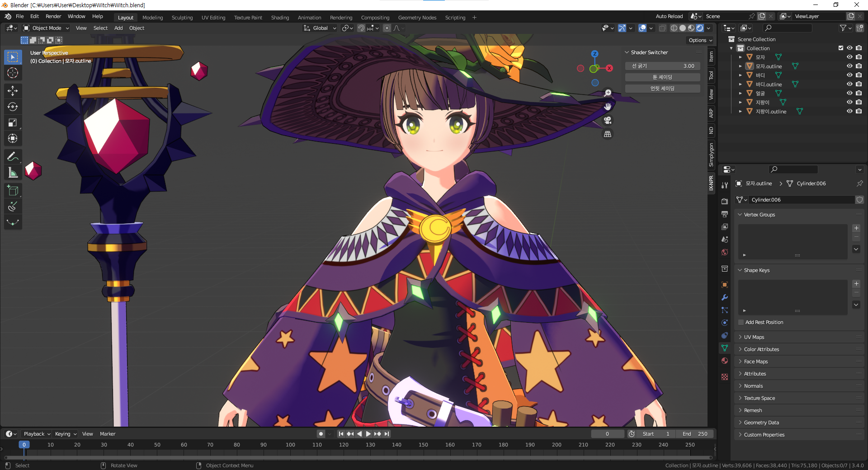The height and width of the screenshot is (470, 868).
Task: Toggle auto keying record button
Action: 321,434
